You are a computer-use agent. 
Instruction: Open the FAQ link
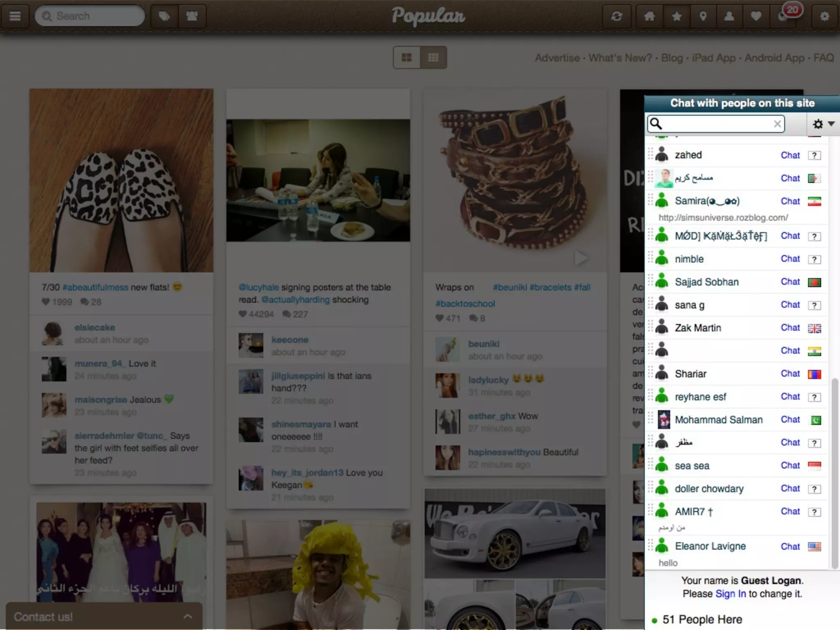click(824, 58)
